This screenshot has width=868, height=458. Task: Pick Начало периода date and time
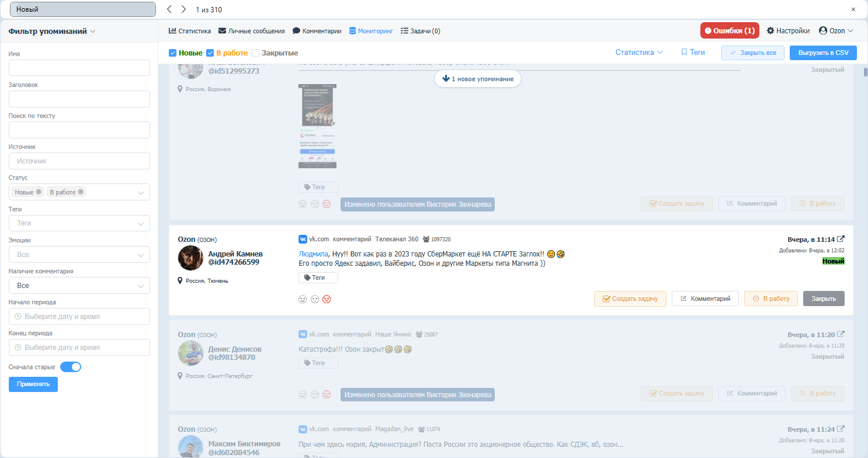79,316
